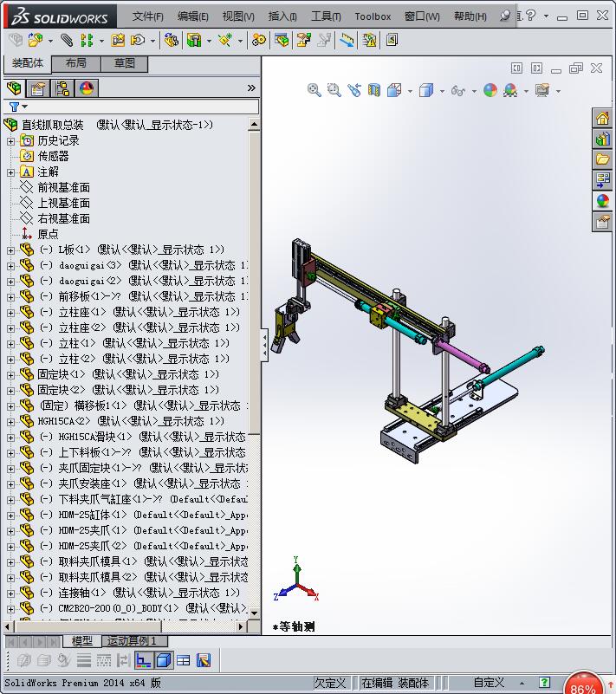Click the Hide/Show Items glasses icon

tap(458, 91)
